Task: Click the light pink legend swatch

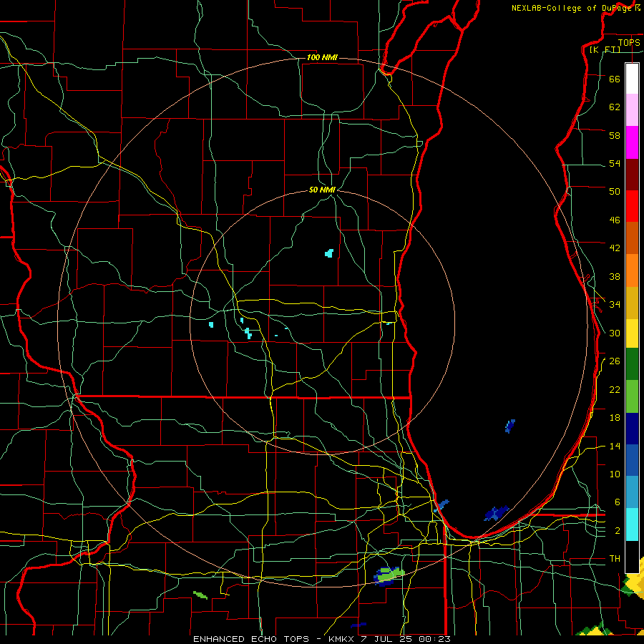Action: point(632,109)
